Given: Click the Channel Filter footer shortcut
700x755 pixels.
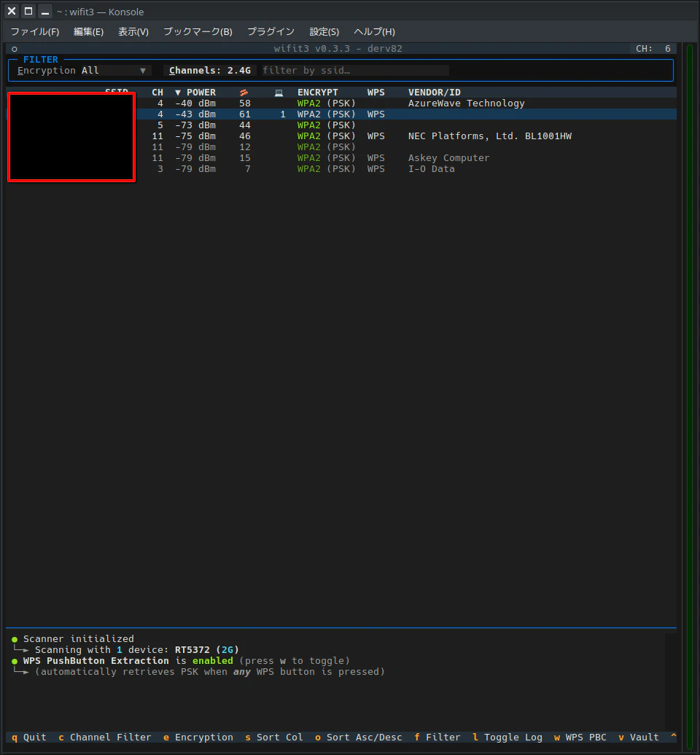Looking at the screenshot, I should pyautogui.click(x=104, y=738).
